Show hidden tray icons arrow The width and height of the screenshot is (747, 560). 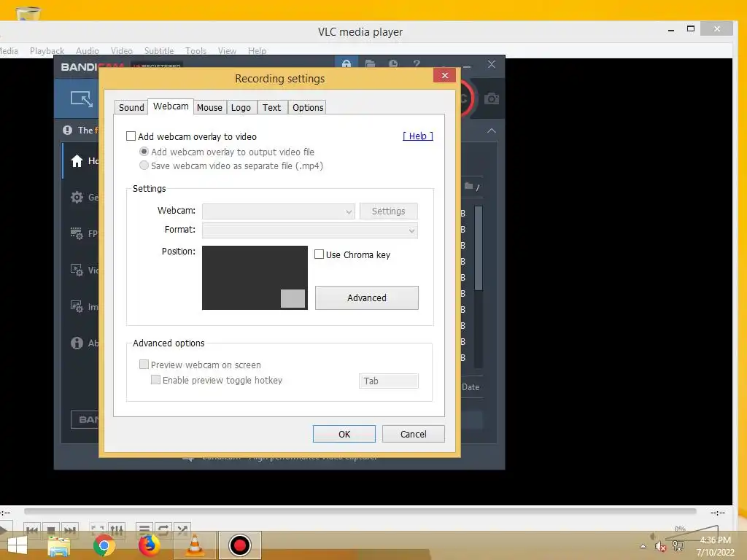(x=643, y=546)
